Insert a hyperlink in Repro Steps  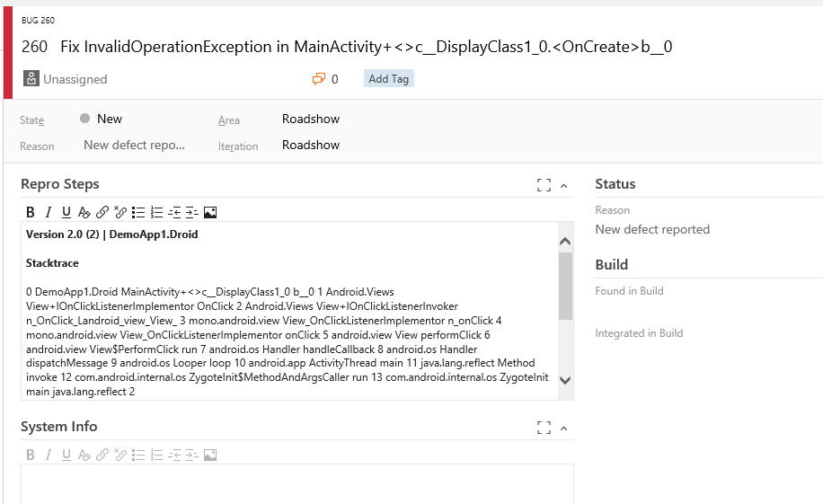[x=102, y=213]
